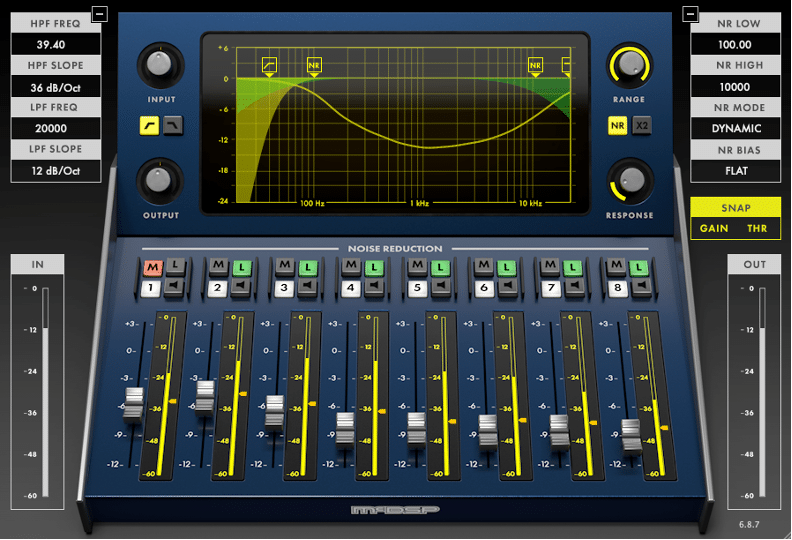Image resolution: width=792 pixels, height=540 pixels.
Task: Open the HPF SLOPE value 36 dB/Oct
Action: 56,87
